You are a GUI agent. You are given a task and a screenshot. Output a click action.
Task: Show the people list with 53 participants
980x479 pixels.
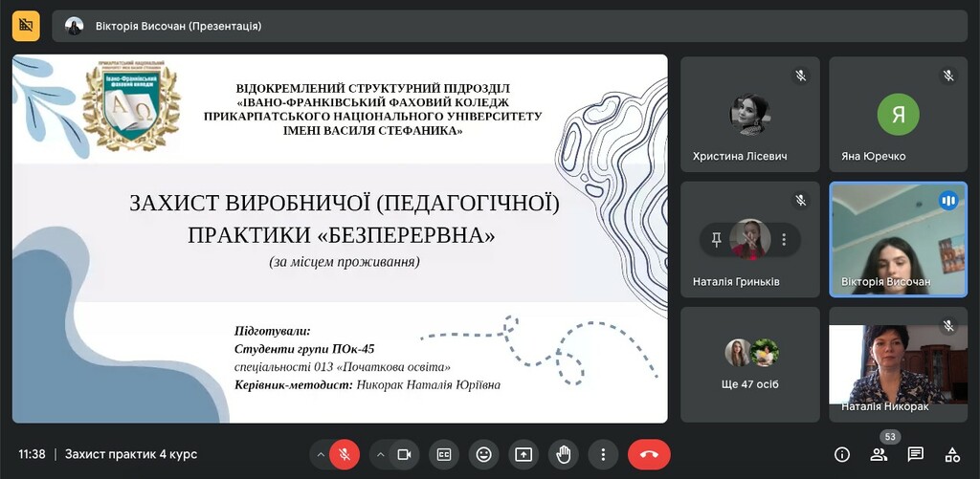879,454
